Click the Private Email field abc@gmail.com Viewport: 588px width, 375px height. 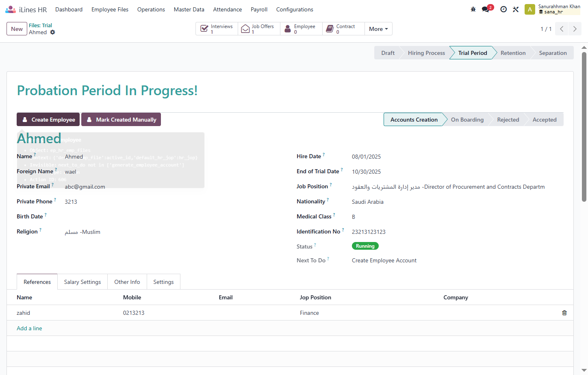point(85,187)
